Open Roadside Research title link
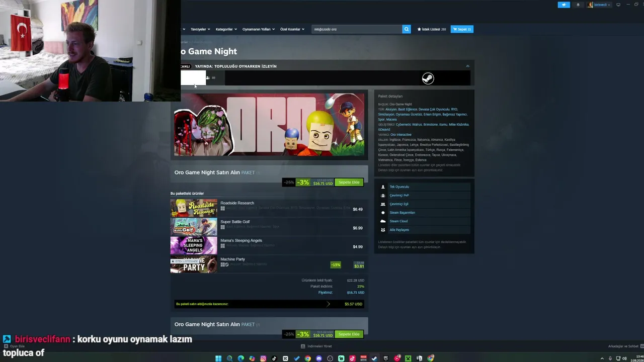This screenshot has height=362, width=644. click(x=237, y=203)
